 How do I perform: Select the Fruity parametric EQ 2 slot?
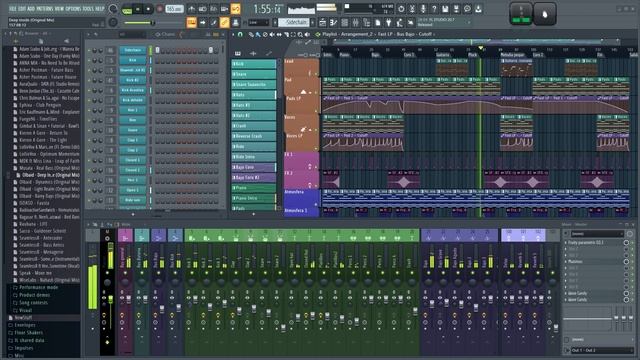pyautogui.click(x=593, y=242)
